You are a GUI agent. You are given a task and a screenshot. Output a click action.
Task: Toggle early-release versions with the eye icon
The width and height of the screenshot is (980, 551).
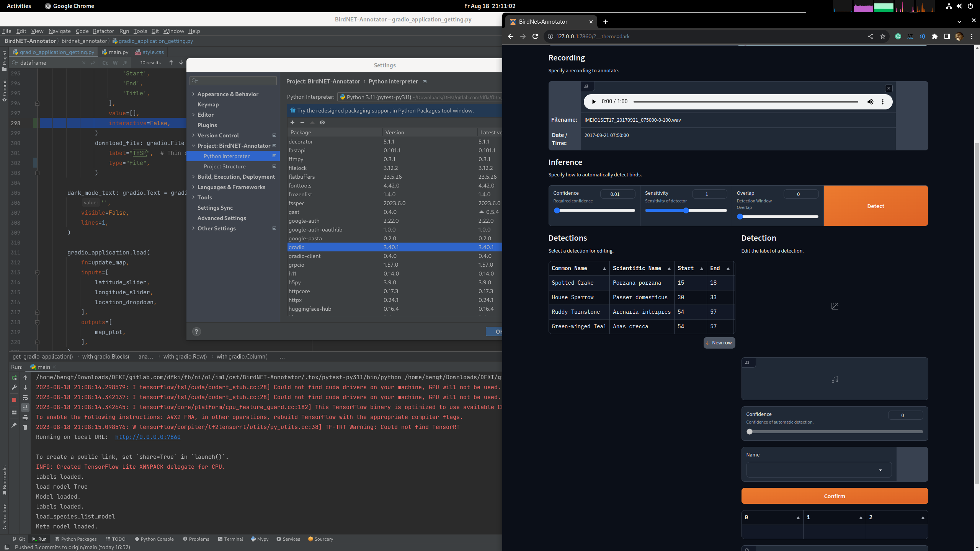(x=322, y=122)
